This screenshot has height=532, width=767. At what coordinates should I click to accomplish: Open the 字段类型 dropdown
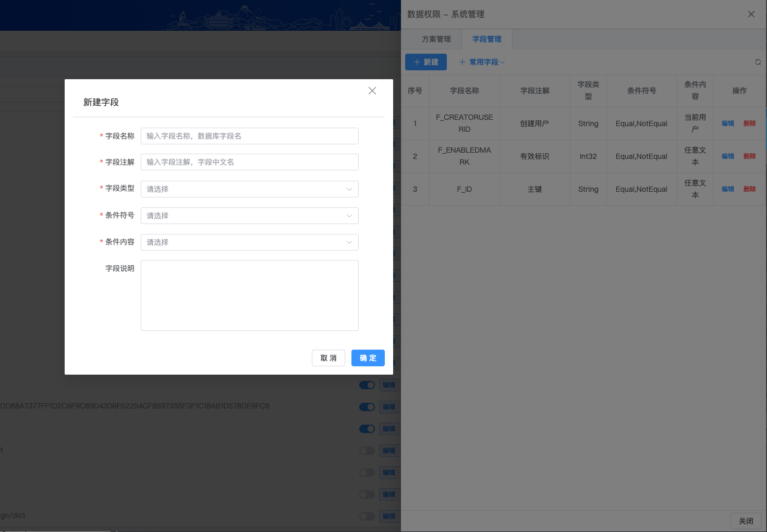tap(249, 189)
